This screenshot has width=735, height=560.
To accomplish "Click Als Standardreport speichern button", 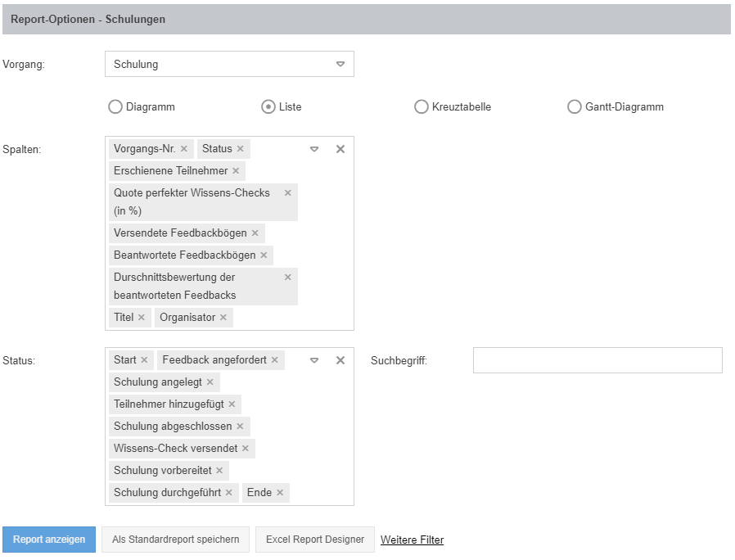I will point(175,540).
